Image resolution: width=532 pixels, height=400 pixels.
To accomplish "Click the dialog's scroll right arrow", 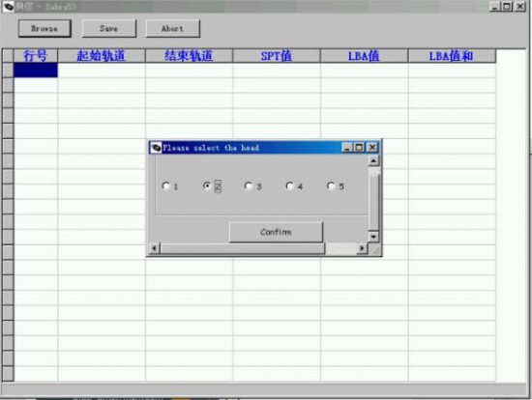I will click(x=362, y=248).
